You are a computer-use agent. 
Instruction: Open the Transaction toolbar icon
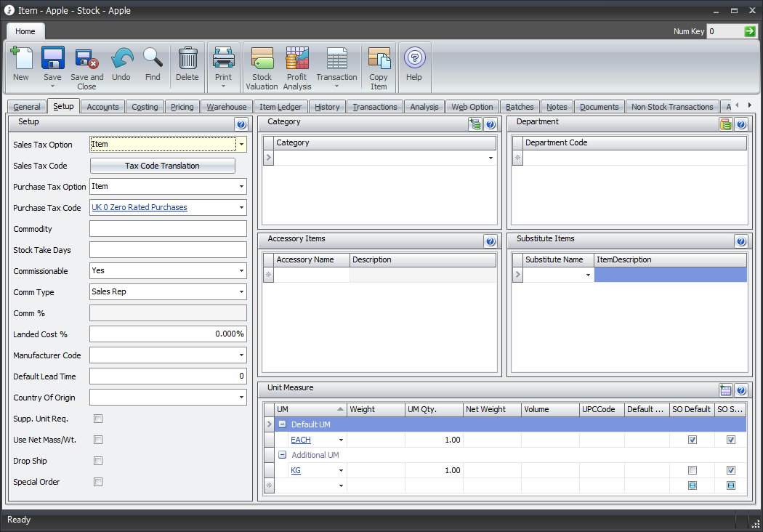click(336, 60)
